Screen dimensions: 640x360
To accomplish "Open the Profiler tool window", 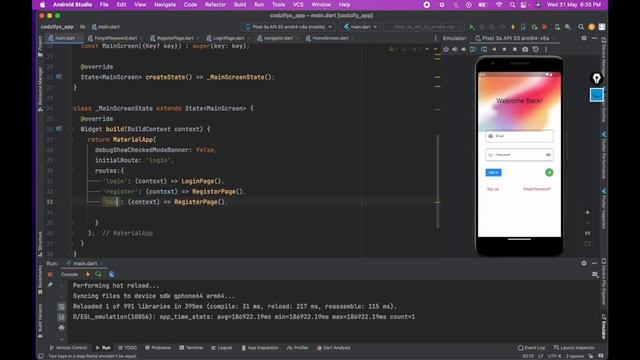I will point(298,348).
